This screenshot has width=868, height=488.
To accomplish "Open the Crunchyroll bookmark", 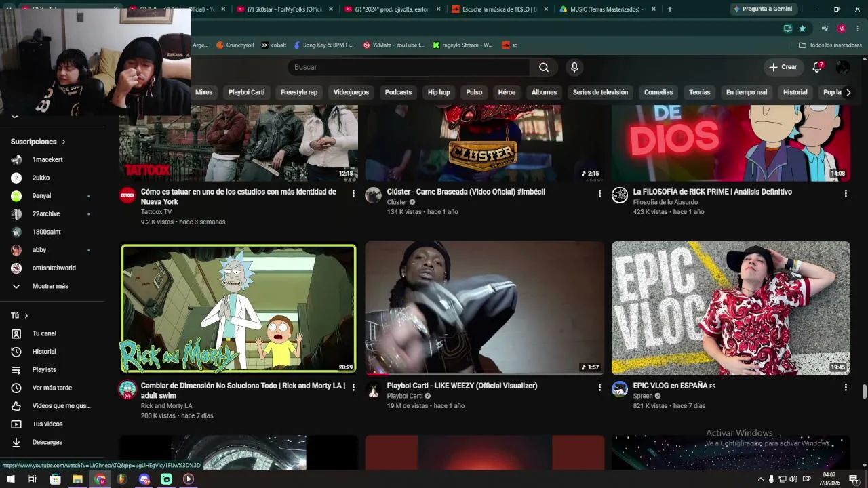I will pyautogui.click(x=235, y=45).
